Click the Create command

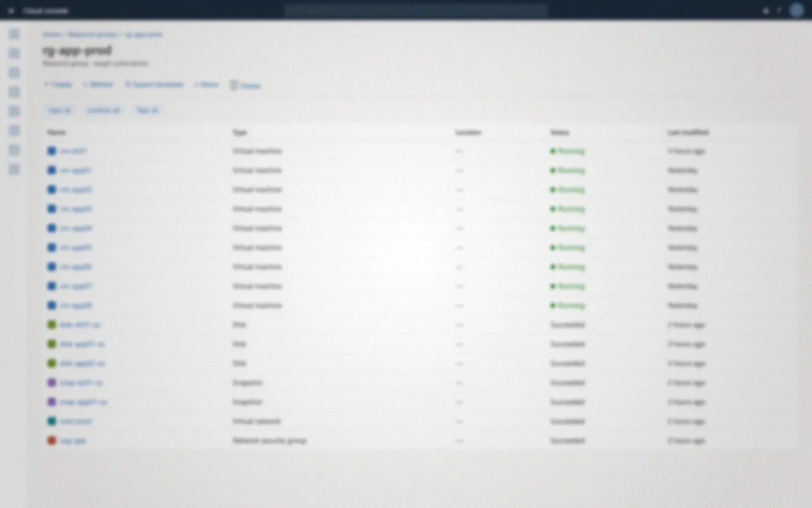pyautogui.click(x=58, y=84)
